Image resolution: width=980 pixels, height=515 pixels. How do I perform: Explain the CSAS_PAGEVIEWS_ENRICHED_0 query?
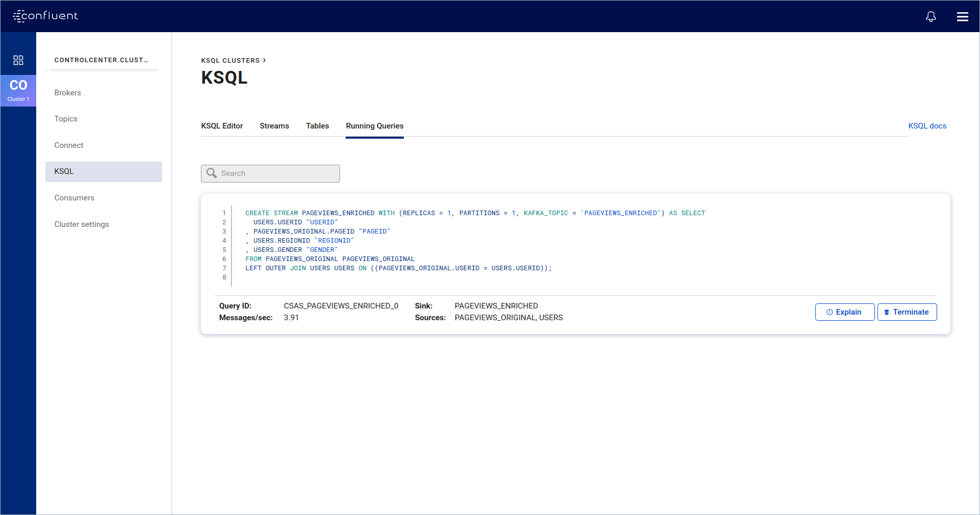tap(844, 312)
